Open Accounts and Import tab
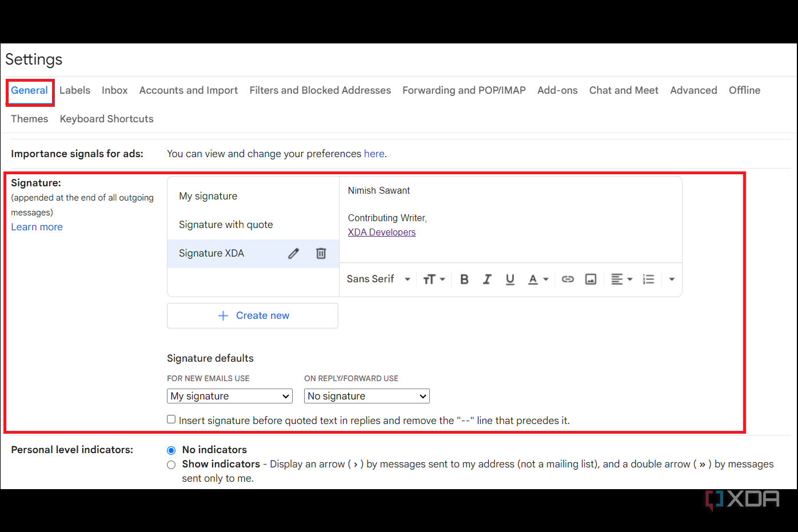This screenshot has height=532, width=798. [x=189, y=90]
